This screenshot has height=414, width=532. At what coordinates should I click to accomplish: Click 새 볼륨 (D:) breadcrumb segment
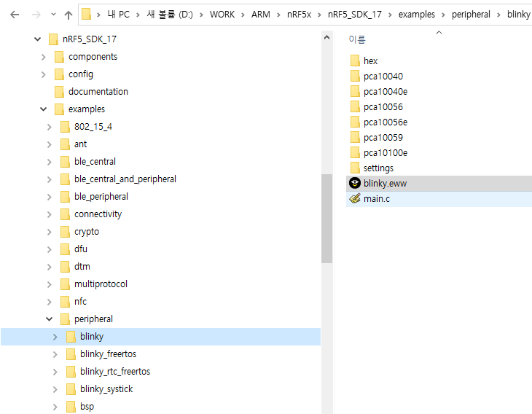pyautogui.click(x=170, y=15)
